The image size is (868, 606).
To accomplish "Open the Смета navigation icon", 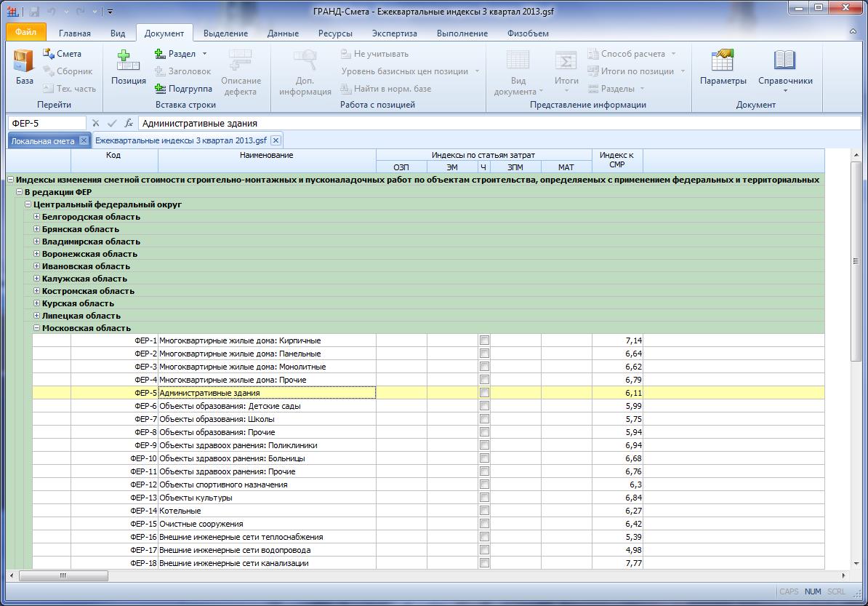I will [49, 54].
